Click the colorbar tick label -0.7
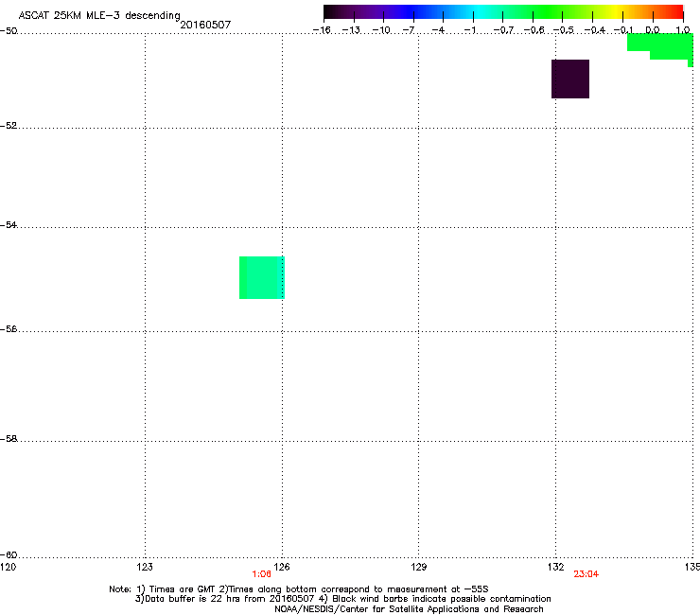Viewport: 700px width, 615px height. [x=503, y=30]
